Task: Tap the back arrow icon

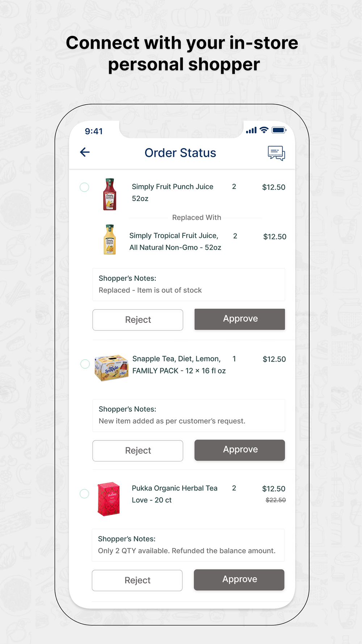Action: click(x=85, y=152)
